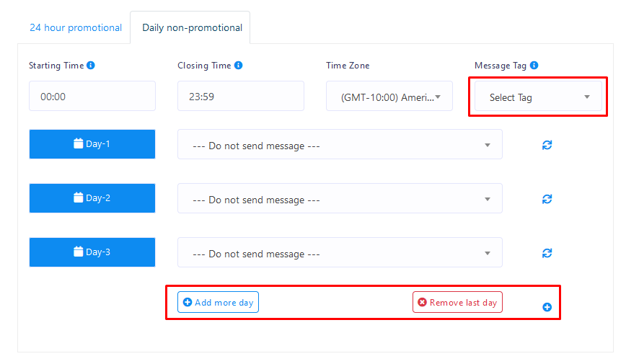This screenshot has width=639, height=364.
Task: Expand the Day-1 message dropdown
Action: pos(340,145)
